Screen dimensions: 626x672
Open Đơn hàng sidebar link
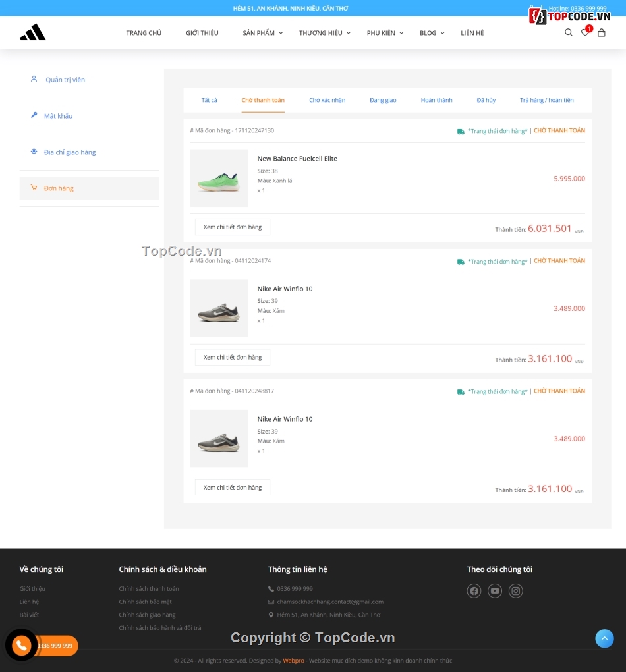pyautogui.click(x=59, y=188)
